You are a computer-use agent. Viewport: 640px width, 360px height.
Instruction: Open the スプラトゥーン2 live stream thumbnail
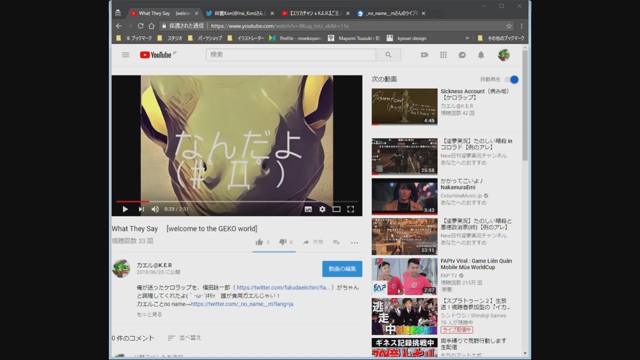(x=404, y=316)
